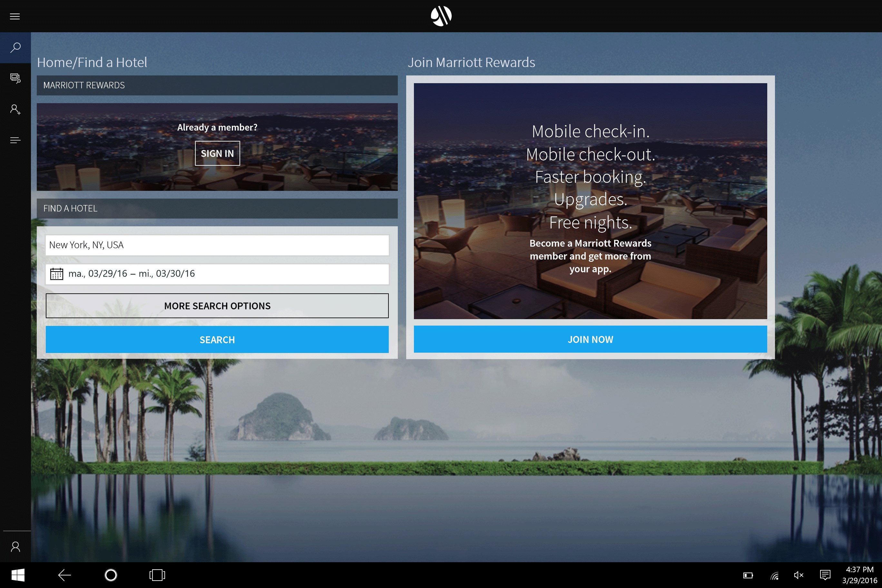This screenshot has height=588, width=882.
Task: Click the SIGN IN button
Action: tap(217, 153)
